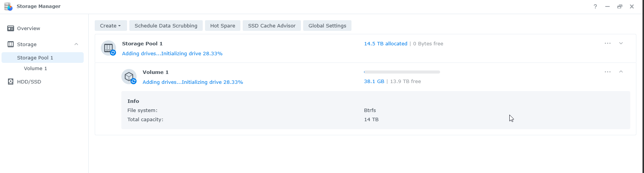Collapse the Storage sidebar group
Screen dimensions: 644x173
pos(76,44)
